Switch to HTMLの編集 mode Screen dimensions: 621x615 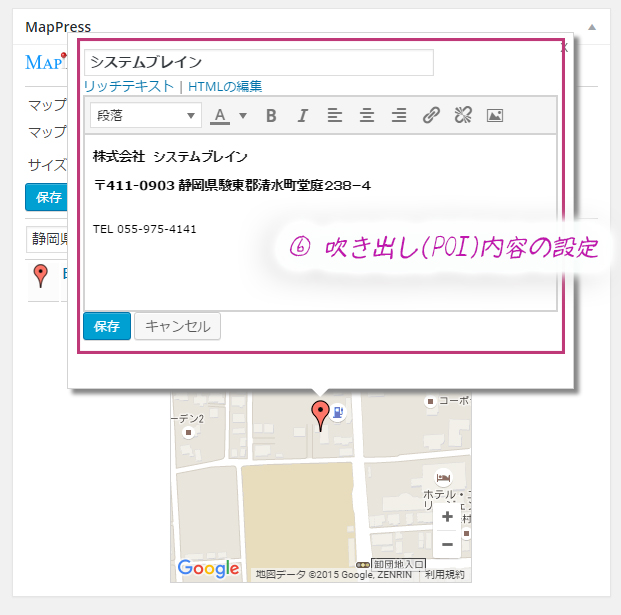[224, 87]
